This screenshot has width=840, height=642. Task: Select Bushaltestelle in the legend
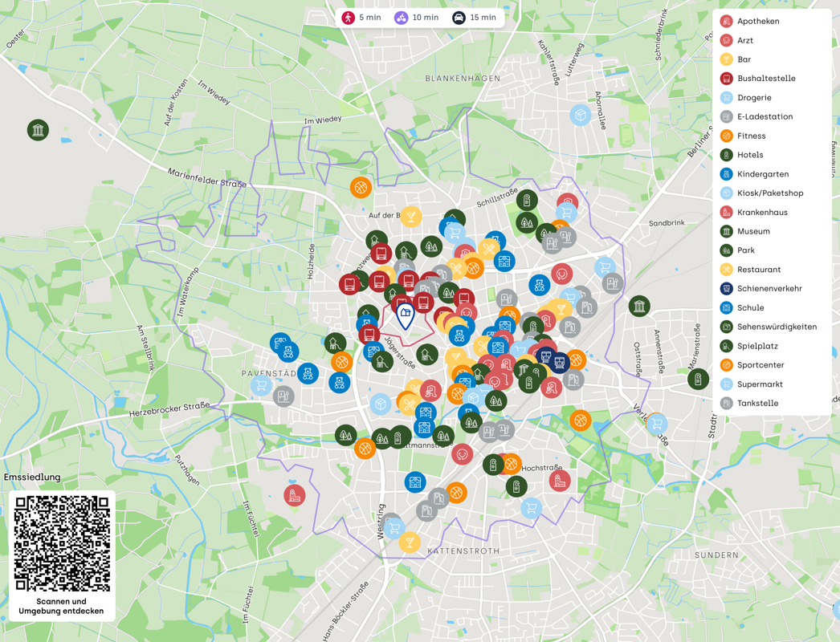(x=766, y=79)
